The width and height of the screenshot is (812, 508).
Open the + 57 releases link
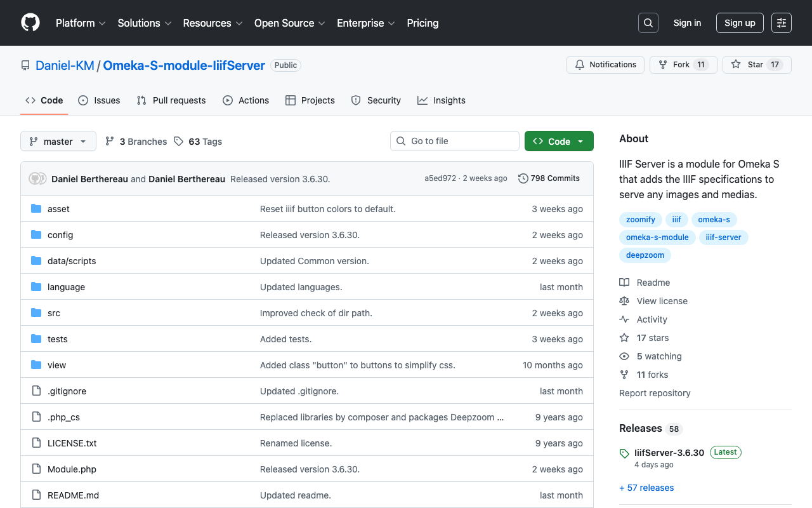click(x=646, y=488)
